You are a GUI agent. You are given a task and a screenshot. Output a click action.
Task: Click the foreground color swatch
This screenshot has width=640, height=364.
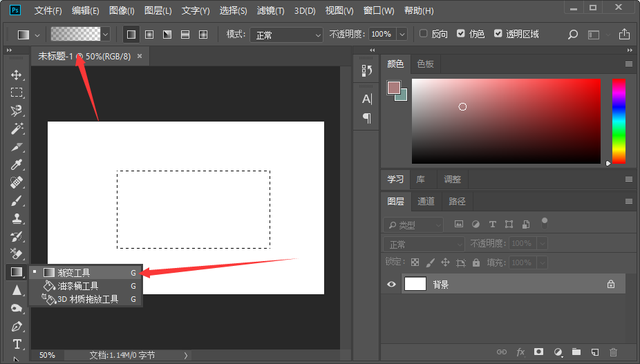[393, 88]
